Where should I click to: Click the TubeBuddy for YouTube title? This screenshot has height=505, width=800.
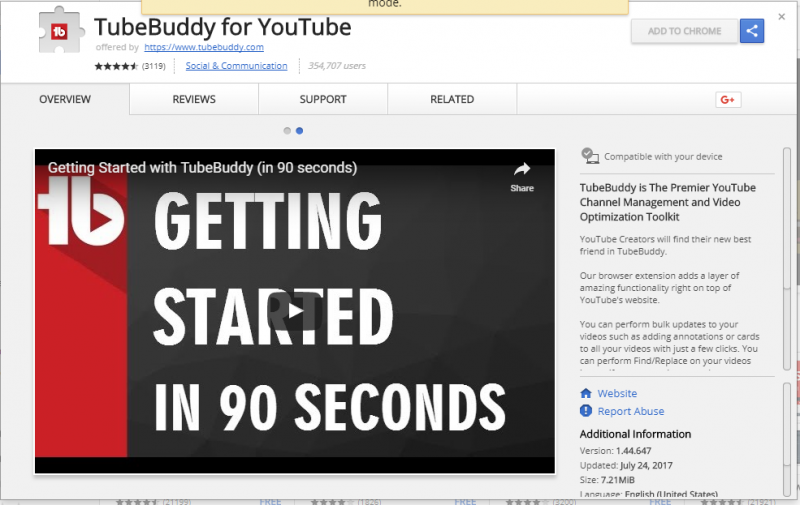click(x=222, y=27)
